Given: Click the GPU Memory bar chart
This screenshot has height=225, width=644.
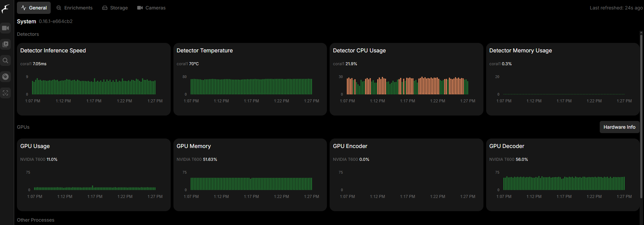Looking at the screenshot, I should 251,183.
